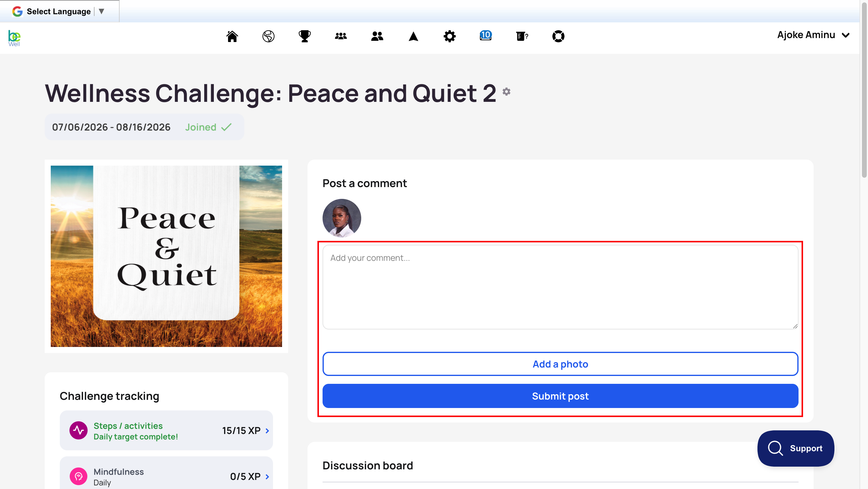Open the Select Language dropdown
Screen dimensions: 868x489
59,11
